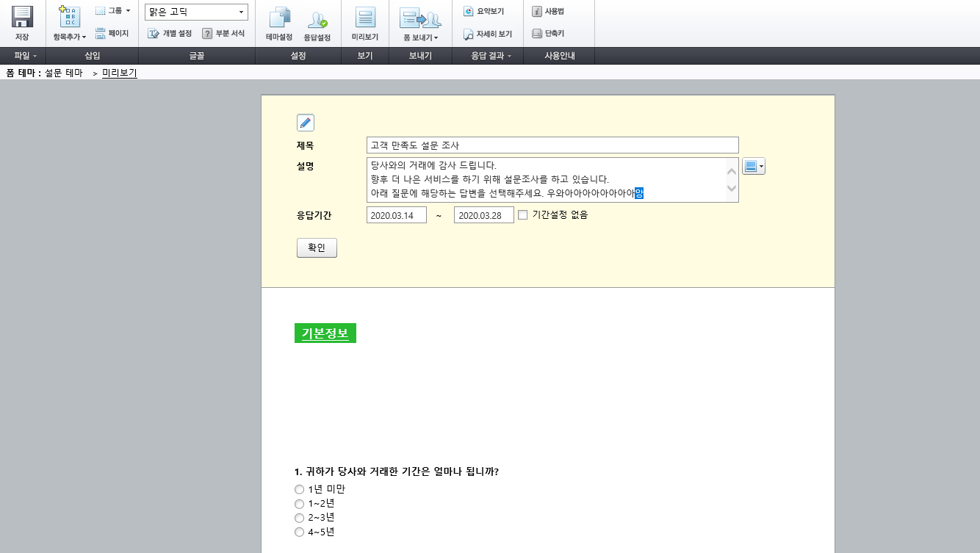Expand the 폼 보내기 dropdown arrow
This screenshot has height=553, width=980.
pyautogui.click(x=436, y=37)
